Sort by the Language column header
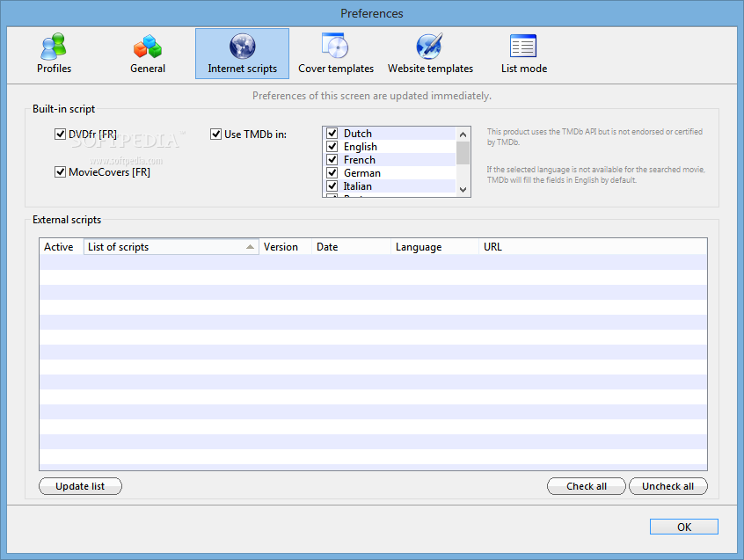This screenshot has width=744, height=560. coord(434,246)
